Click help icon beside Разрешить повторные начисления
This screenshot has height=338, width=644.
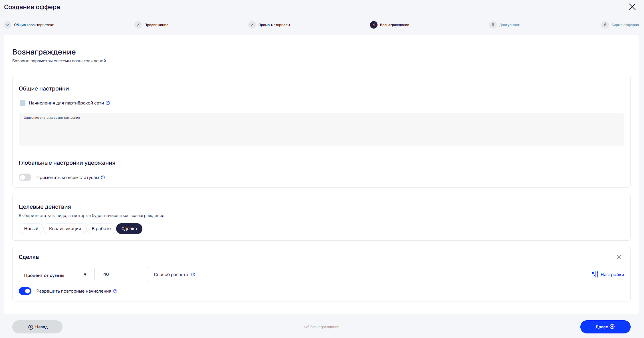pyautogui.click(x=115, y=291)
